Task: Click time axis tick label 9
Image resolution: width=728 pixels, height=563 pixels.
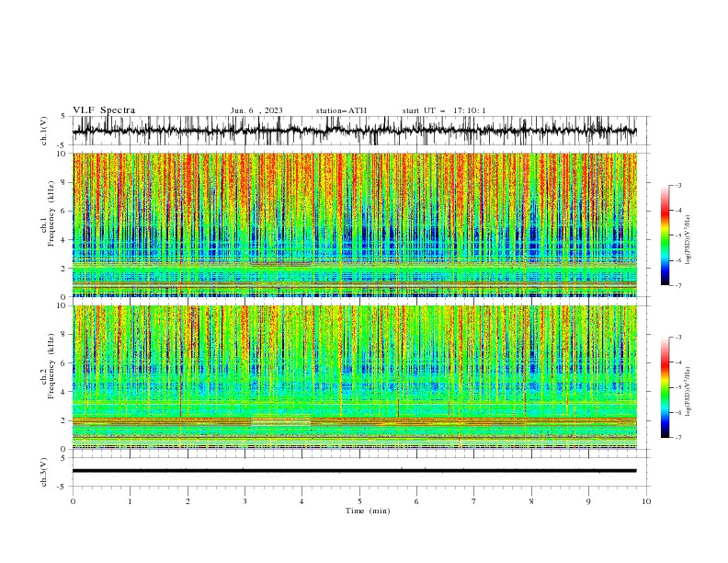Action: coord(588,501)
